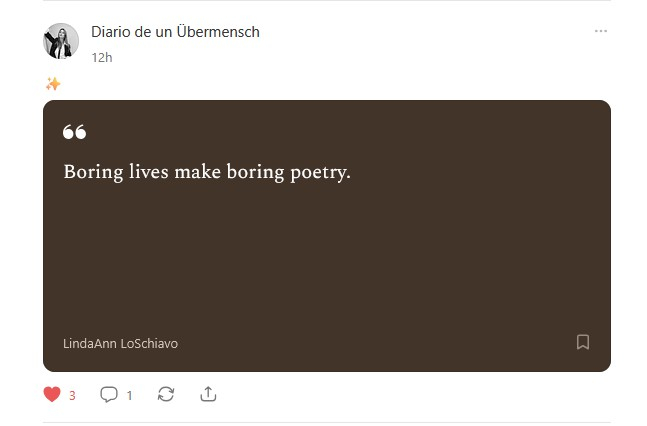This screenshot has width=647, height=426.
Task: Click the surname "LoSchiavo" in the attribution
Action: tap(149, 343)
